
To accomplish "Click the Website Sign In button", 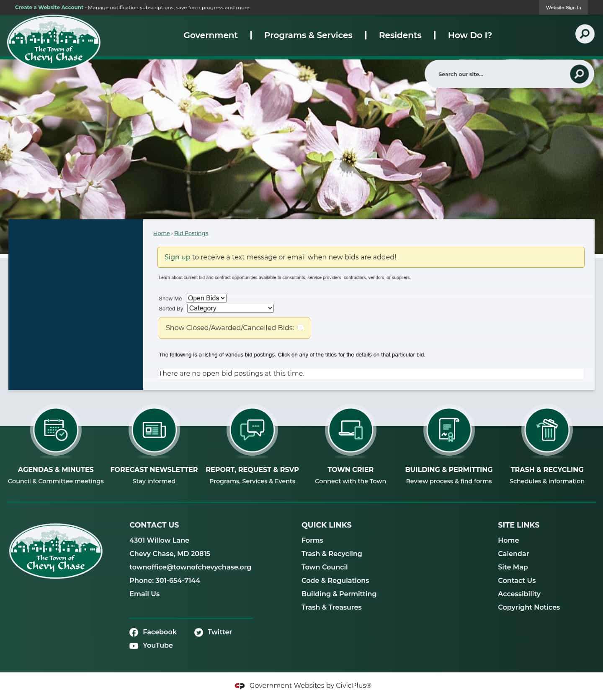I will click(x=563, y=8).
